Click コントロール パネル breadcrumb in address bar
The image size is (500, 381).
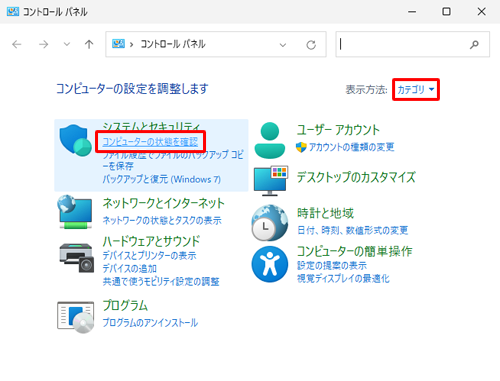173,44
